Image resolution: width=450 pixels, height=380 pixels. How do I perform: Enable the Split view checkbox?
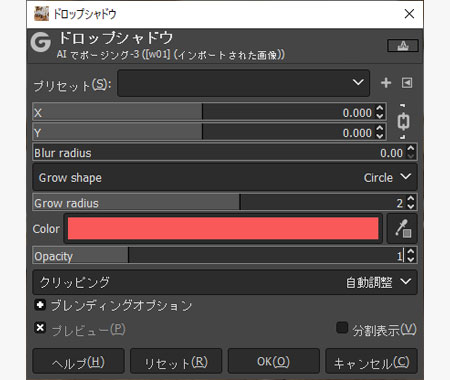342,328
